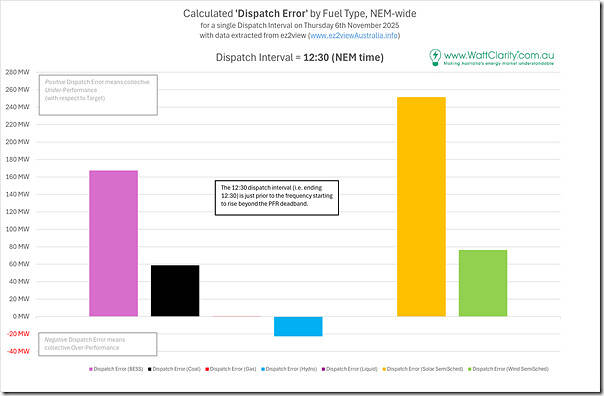This screenshot has height=396, width=604.
Task: Click the '60 MW' axis label
Action: 19,264
